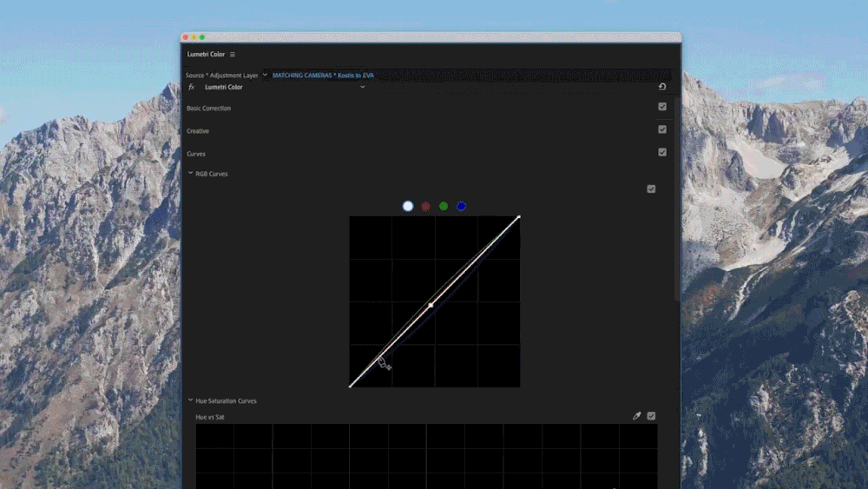868x489 pixels.
Task: Collapse the Hue Saturation Curves section
Action: (190, 400)
